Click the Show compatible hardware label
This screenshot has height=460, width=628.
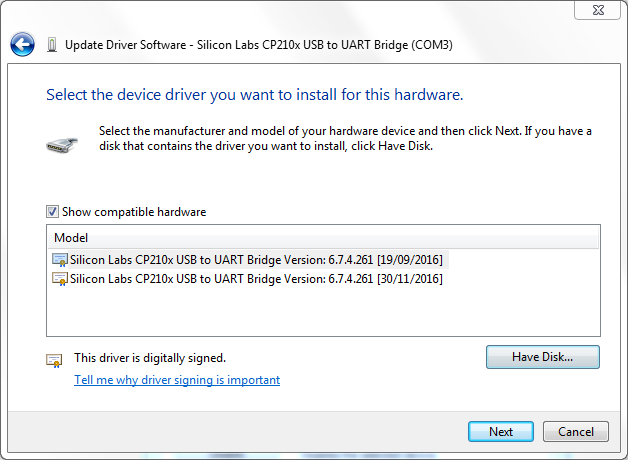coord(134,212)
